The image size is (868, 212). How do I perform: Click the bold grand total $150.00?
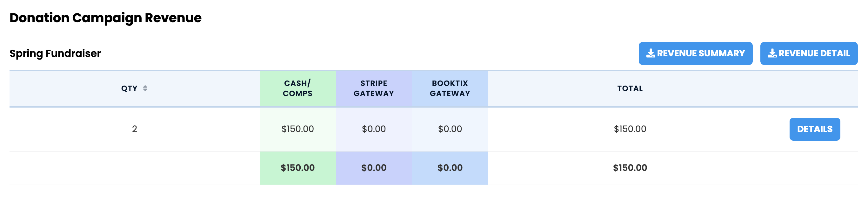[630, 168]
